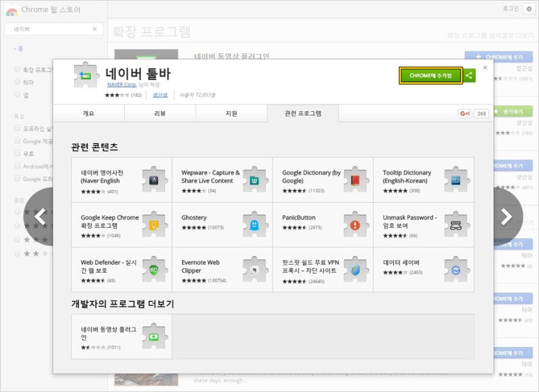Open Google Keep Chrome 확장 프로그램 title

click(x=110, y=222)
